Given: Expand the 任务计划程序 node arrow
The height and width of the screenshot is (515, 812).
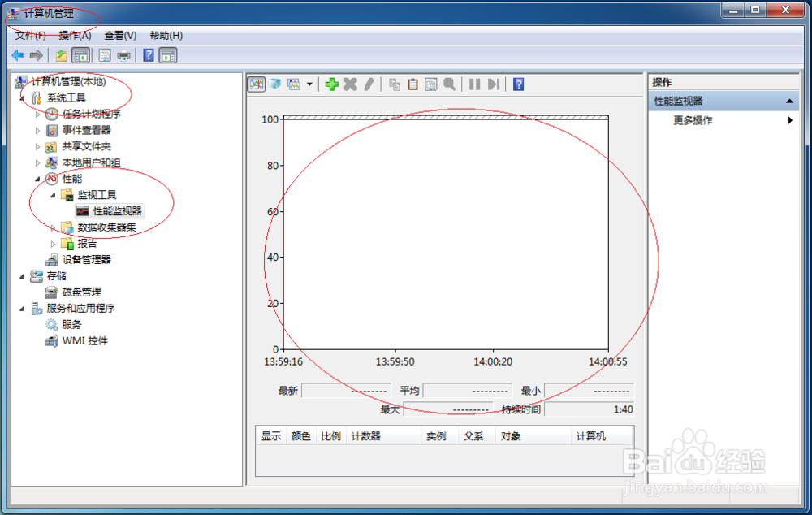Looking at the screenshot, I should pyautogui.click(x=37, y=115).
